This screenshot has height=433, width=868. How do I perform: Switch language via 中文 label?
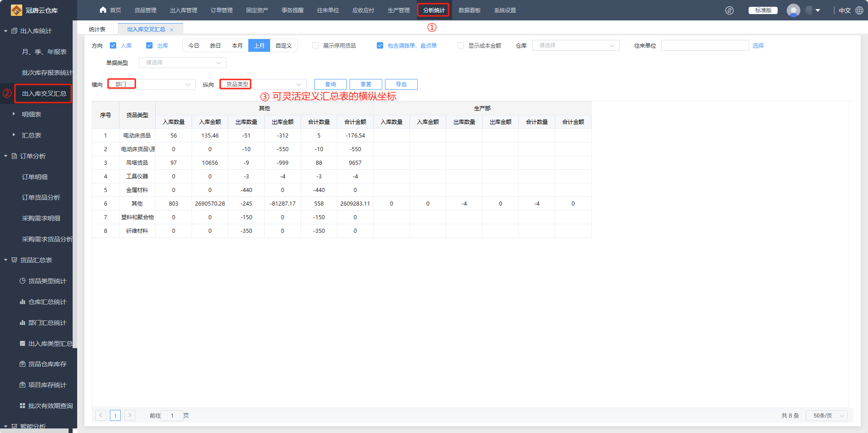tap(845, 10)
